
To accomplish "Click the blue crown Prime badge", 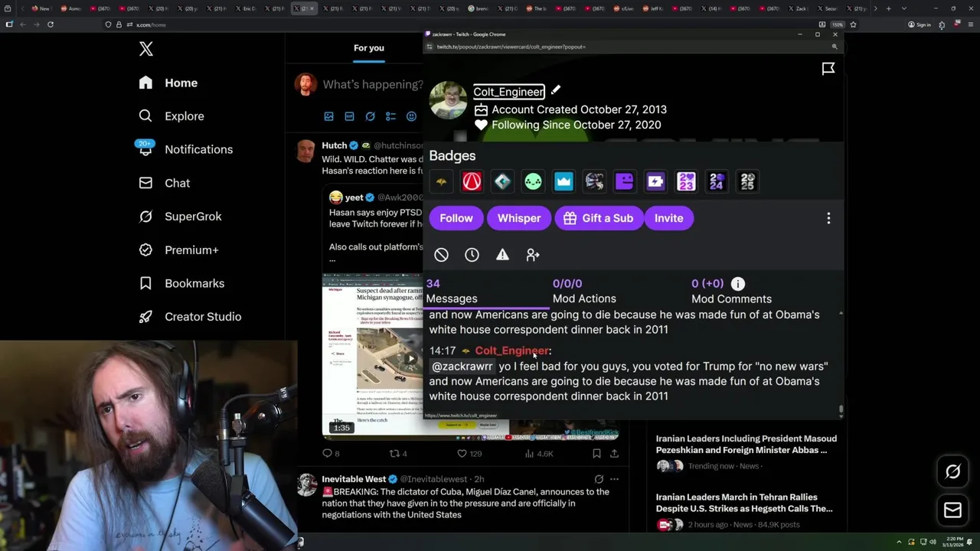I will (x=563, y=181).
